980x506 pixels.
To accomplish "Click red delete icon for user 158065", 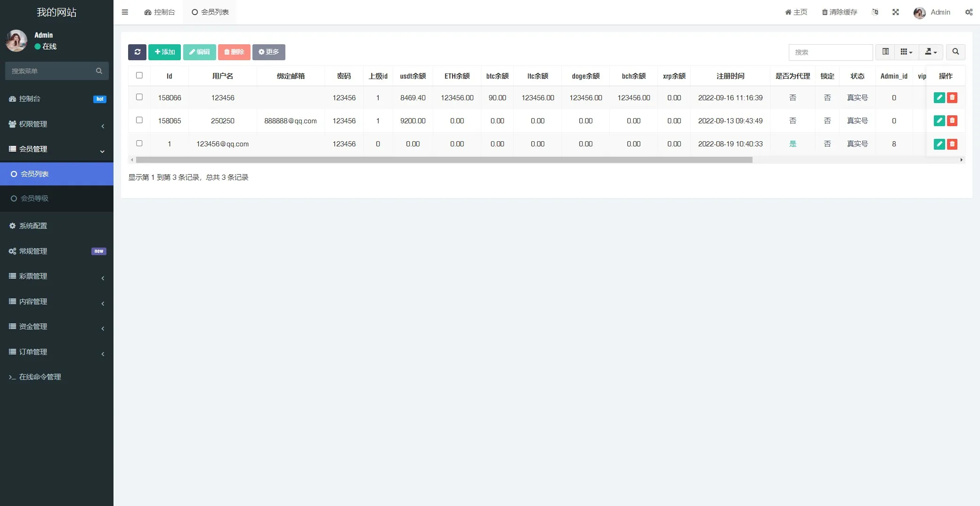I will click(952, 120).
